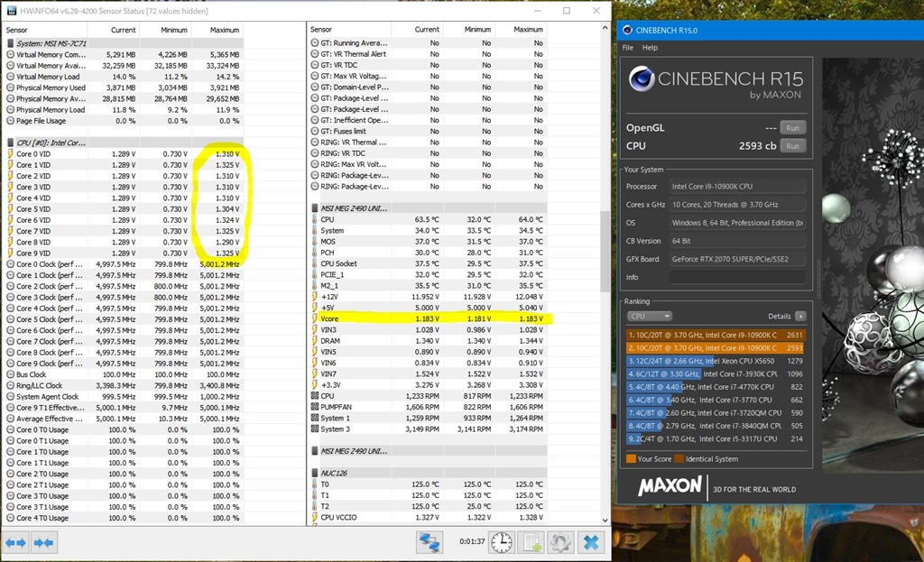
Task: Select the Core 0 VID row
Action: click(x=124, y=153)
